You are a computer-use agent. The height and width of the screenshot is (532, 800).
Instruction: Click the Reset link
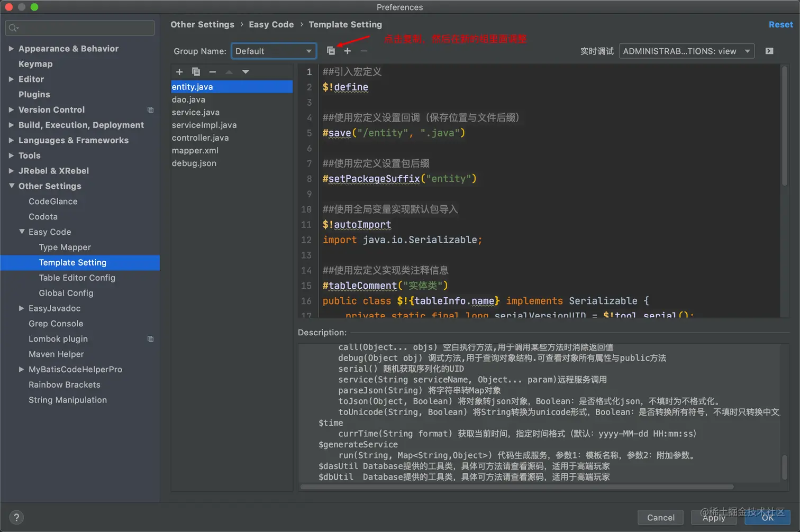[780, 24]
